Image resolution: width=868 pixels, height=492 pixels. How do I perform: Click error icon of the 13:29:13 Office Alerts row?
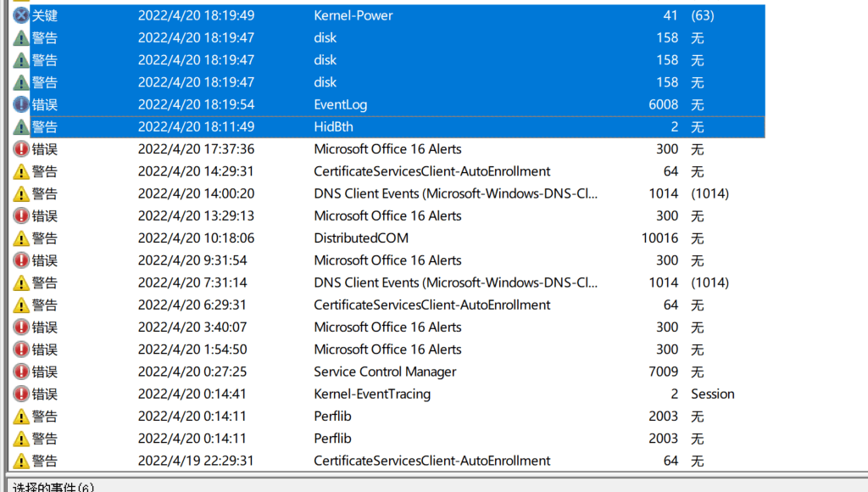point(21,216)
